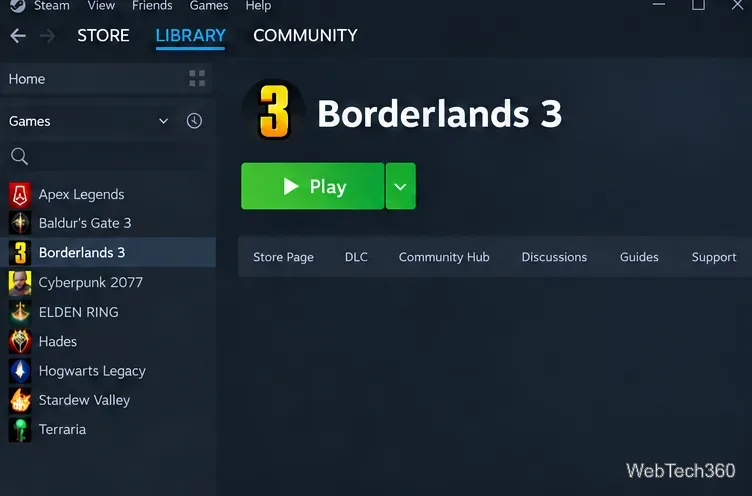Maximize the Steam window

(x=698, y=5)
